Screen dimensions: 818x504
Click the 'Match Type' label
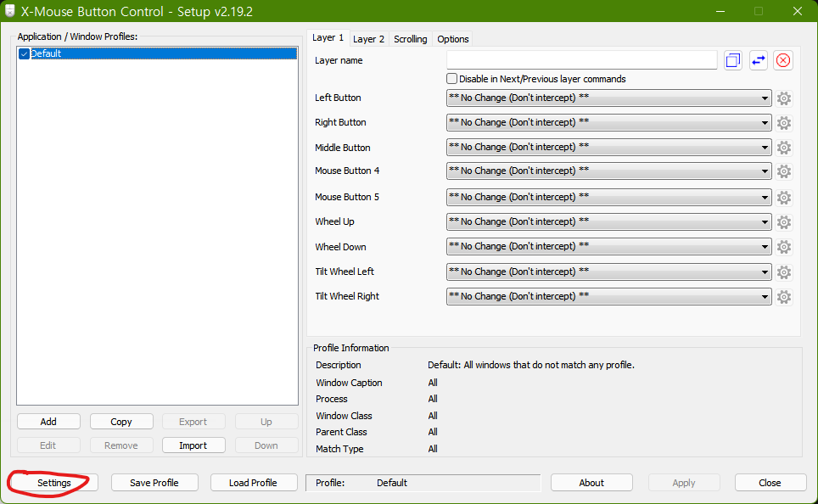tap(339, 449)
